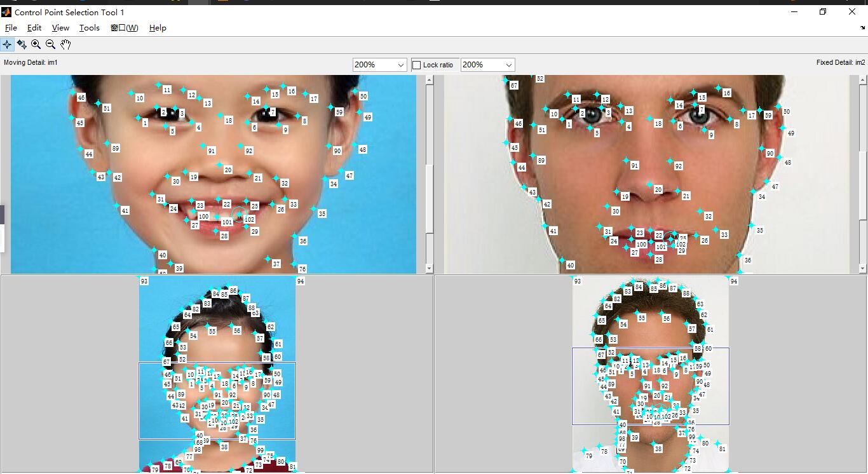Viewport: 868px width, 474px height.
Task: Open the File menu
Action: coord(11,28)
